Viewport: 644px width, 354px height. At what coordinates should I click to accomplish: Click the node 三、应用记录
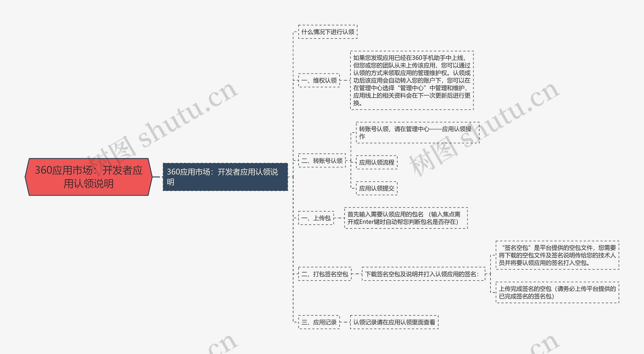coord(319,322)
